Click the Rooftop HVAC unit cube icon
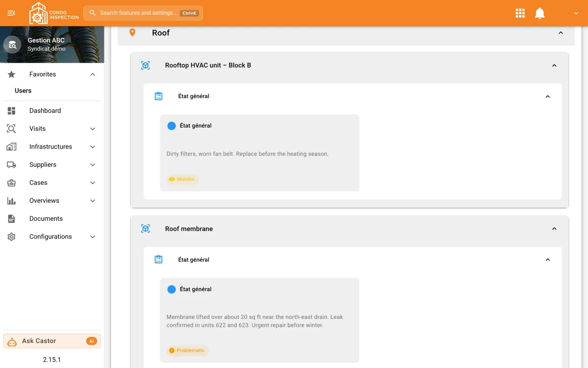 point(146,65)
